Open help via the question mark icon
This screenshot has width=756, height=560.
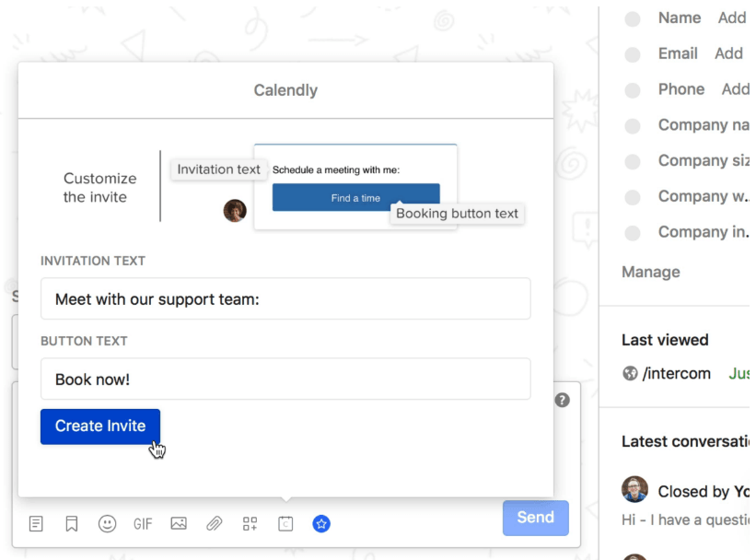click(563, 400)
